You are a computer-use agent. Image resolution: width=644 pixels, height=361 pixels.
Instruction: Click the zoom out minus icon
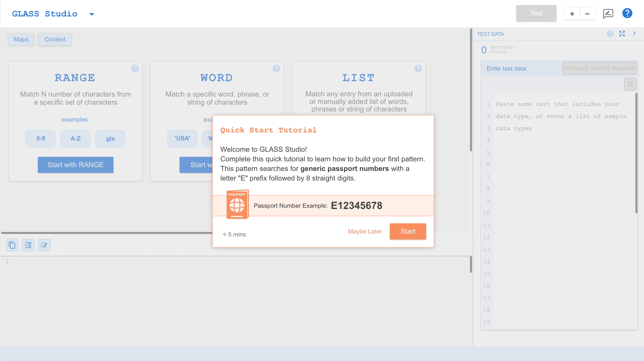(587, 14)
